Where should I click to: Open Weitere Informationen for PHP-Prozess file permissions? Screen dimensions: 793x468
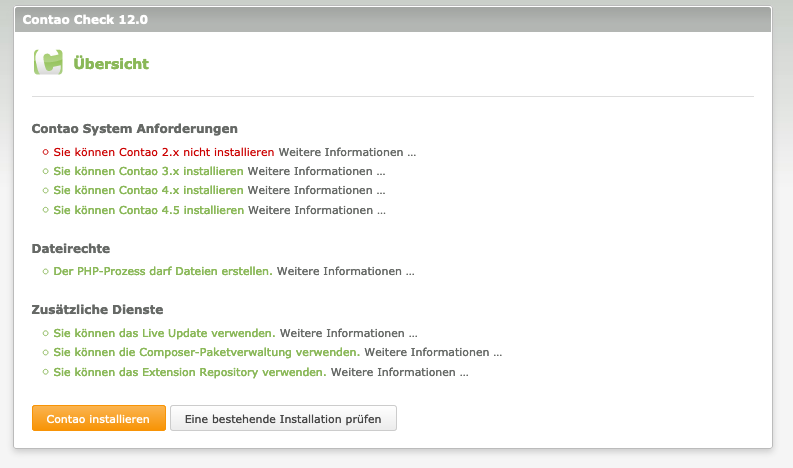pos(345,271)
